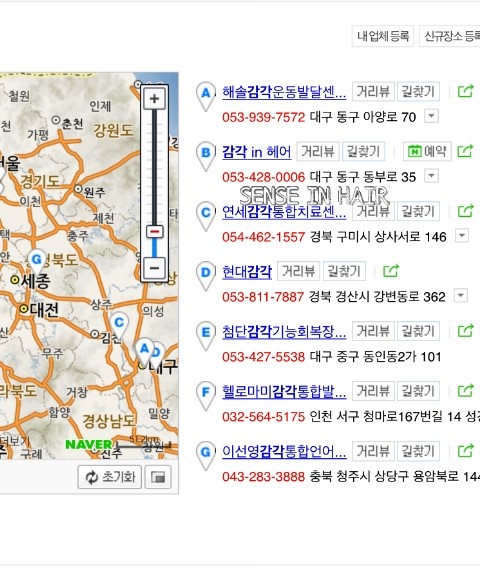The height and width of the screenshot is (569, 480).
Task: Share the 현대감각 result
Action: tap(391, 270)
